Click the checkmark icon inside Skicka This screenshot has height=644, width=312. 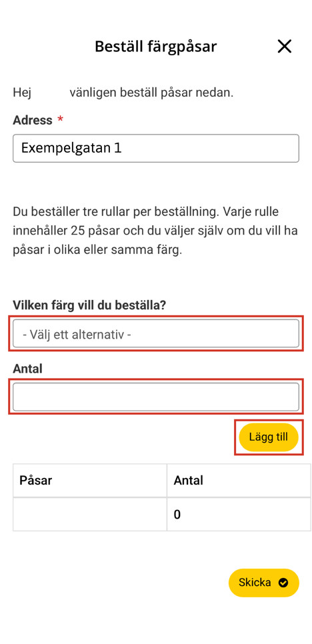(x=283, y=583)
